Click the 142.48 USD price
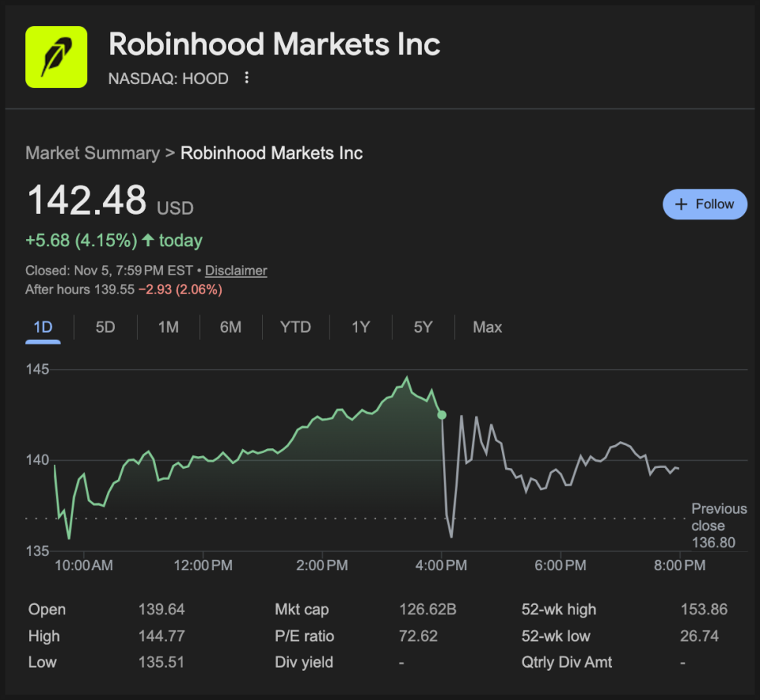The height and width of the screenshot is (700, 760). [87, 200]
